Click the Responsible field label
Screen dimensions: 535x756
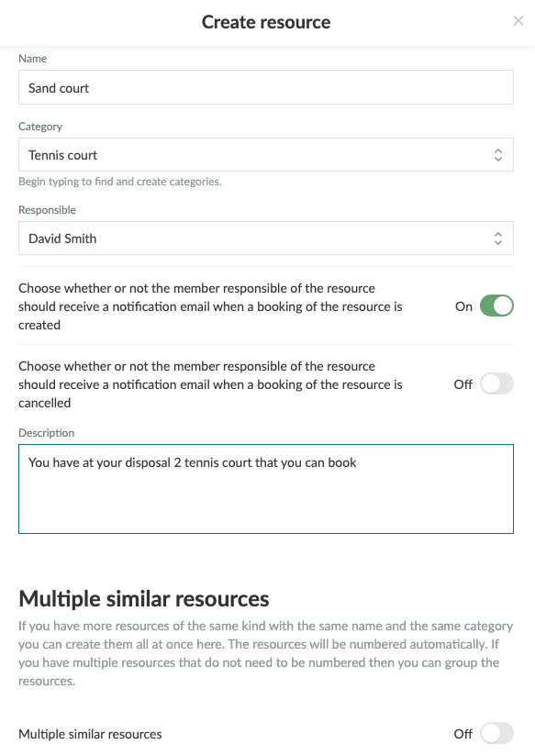47,210
